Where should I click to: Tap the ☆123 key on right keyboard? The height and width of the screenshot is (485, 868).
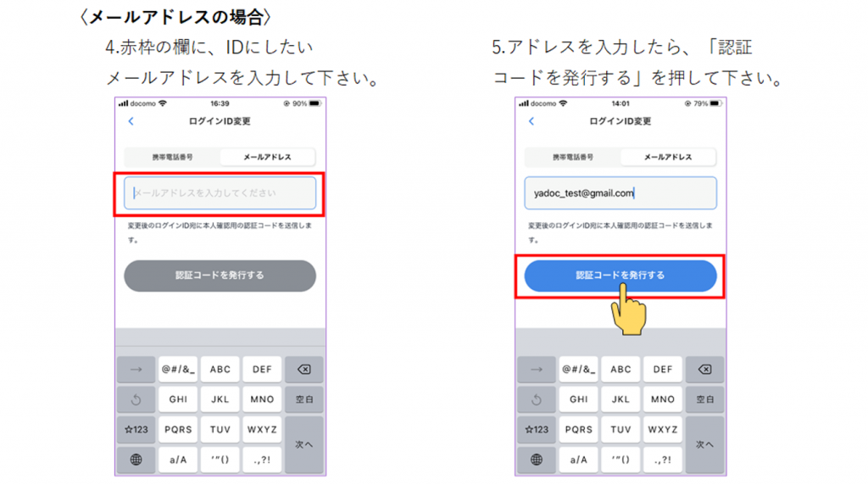[x=537, y=430]
